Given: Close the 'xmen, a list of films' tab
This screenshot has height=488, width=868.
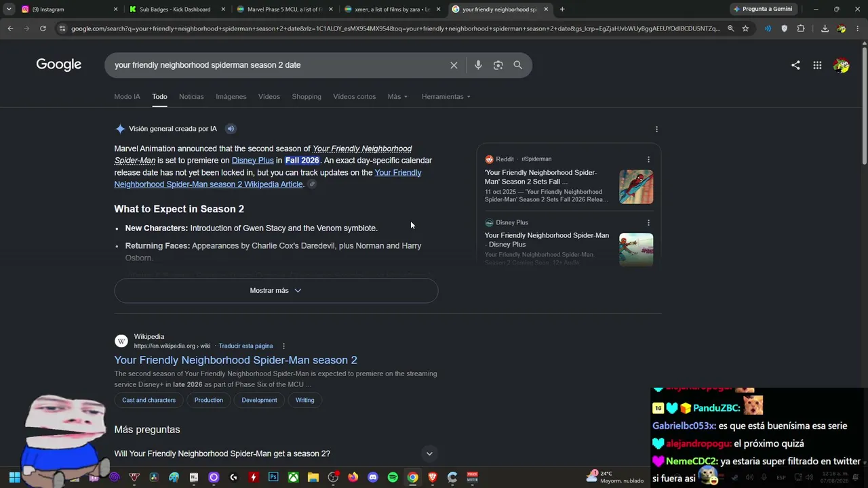Looking at the screenshot, I should click(x=438, y=9).
